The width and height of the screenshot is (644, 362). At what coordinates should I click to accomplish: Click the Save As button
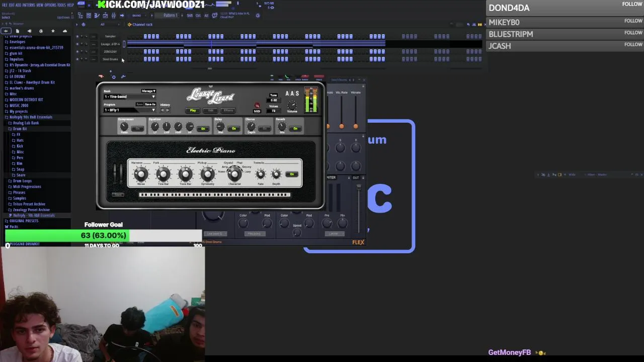[x=150, y=104]
